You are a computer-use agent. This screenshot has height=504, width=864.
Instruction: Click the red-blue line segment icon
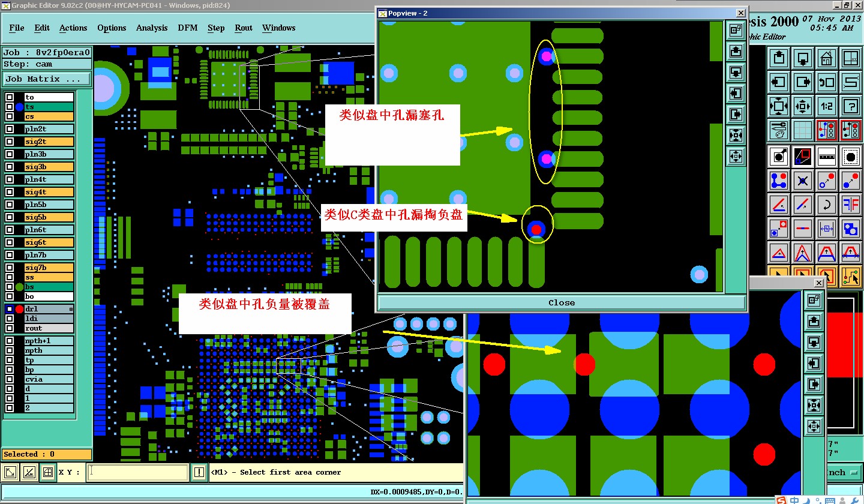pyautogui.click(x=803, y=228)
